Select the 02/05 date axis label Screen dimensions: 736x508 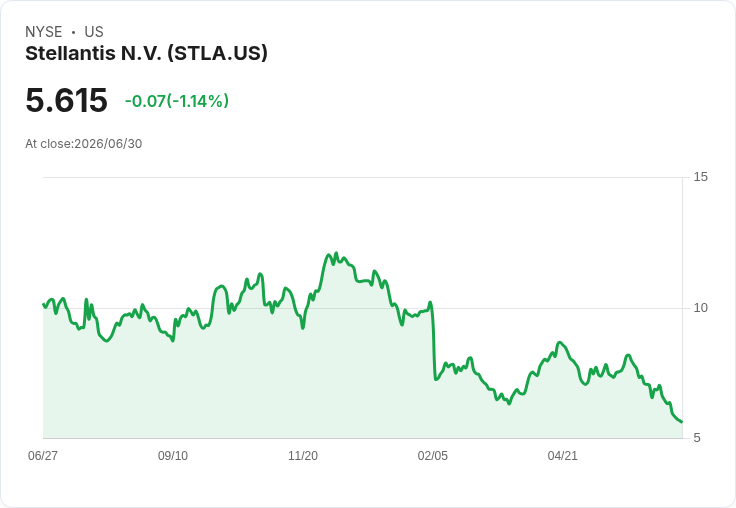[432, 455]
